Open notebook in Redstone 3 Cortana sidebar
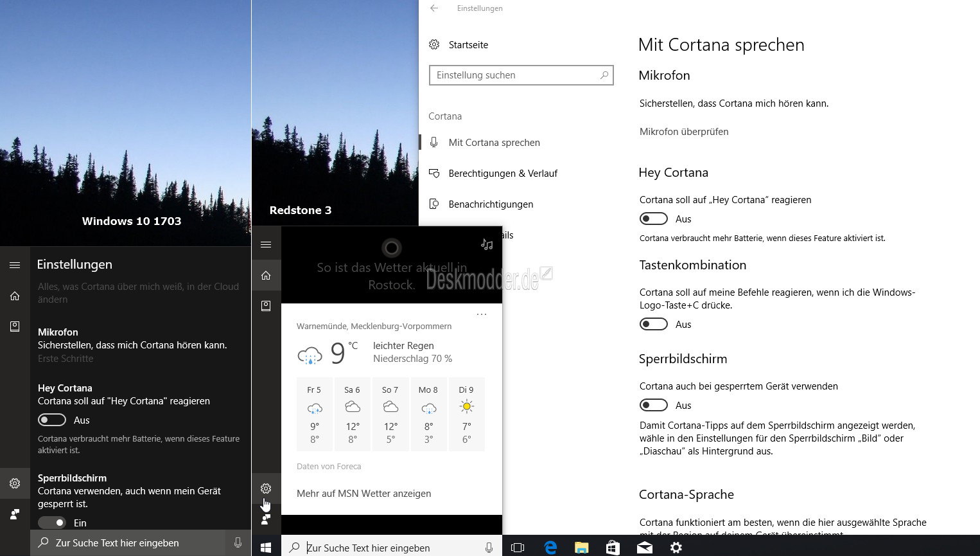The width and height of the screenshot is (980, 556). [x=266, y=306]
